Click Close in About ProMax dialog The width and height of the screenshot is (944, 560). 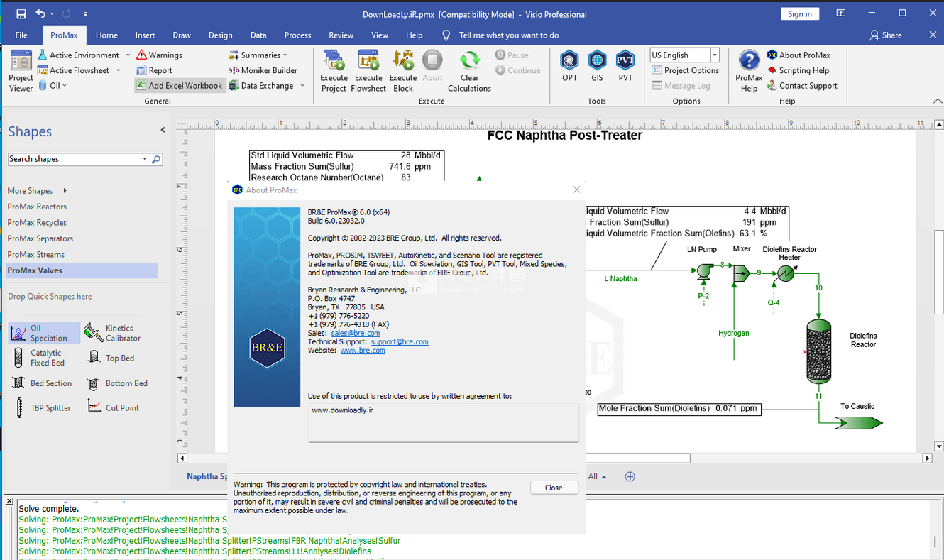pyautogui.click(x=554, y=488)
